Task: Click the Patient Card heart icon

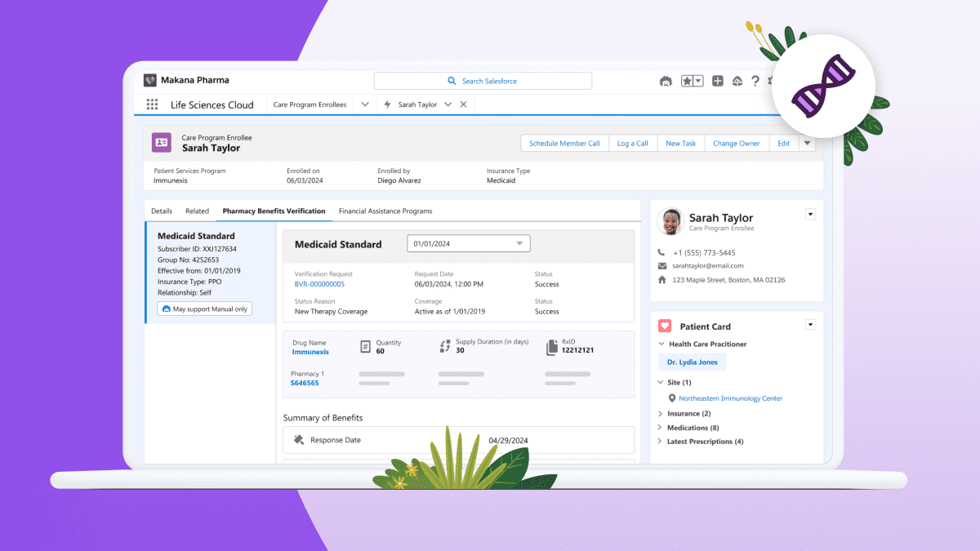Action: pos(665,325)
